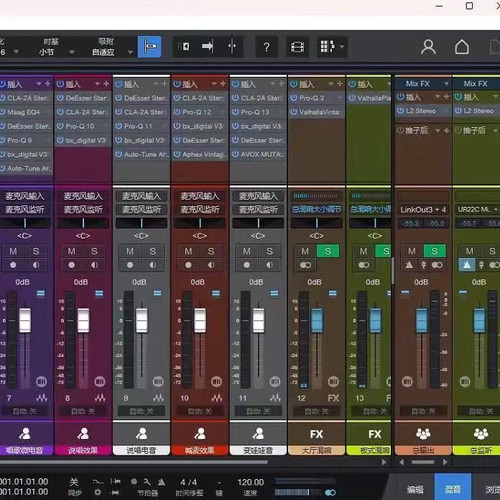Click the monitor icon on channel 10

pos(211,265)
